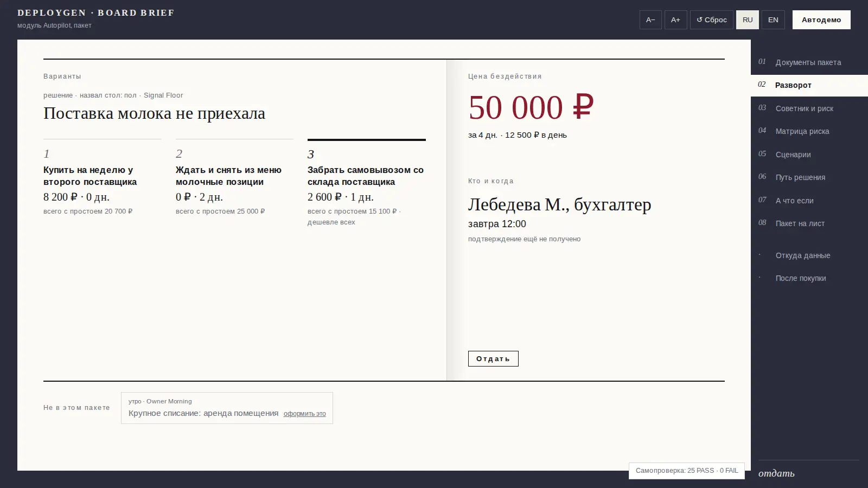The image size is (868, 488).
Task: Click Крупное списание: аренда помещения card
Action: click(227, 408)
